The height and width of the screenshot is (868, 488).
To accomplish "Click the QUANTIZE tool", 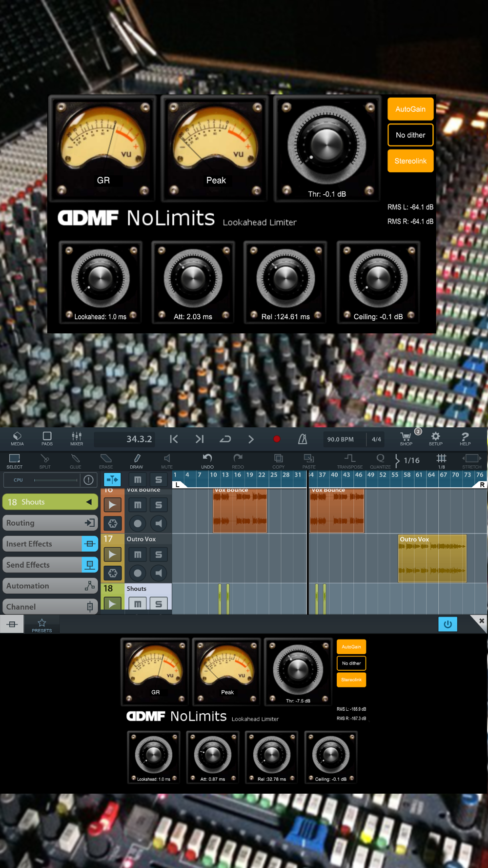I will (380, 461).
